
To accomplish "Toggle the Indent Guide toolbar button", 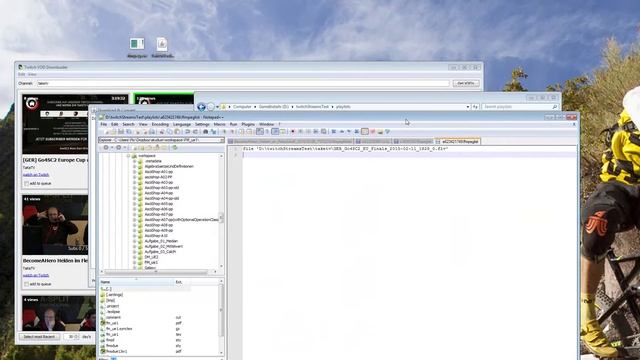I will pos(275,131).
